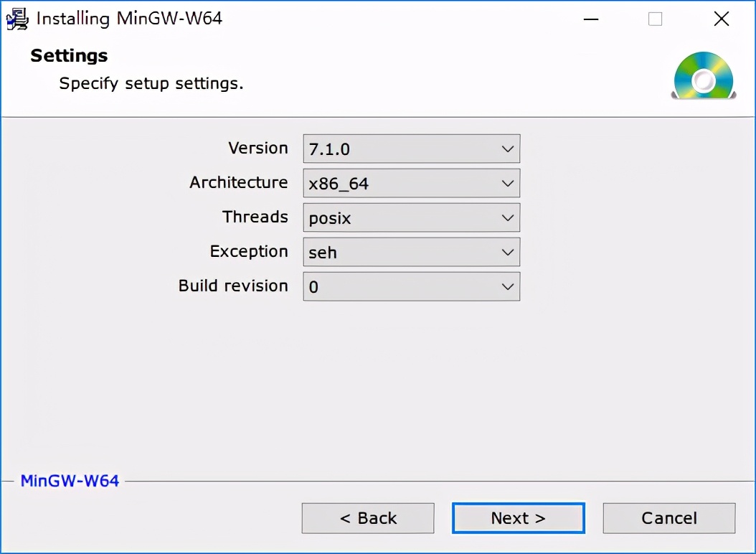Return to previous page with < Back

(368, 518)
